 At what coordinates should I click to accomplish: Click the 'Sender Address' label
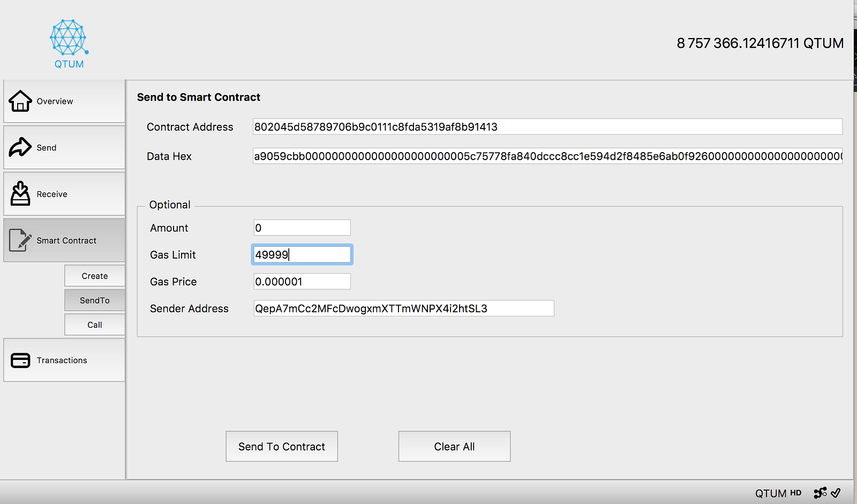[x=189, y=309]
